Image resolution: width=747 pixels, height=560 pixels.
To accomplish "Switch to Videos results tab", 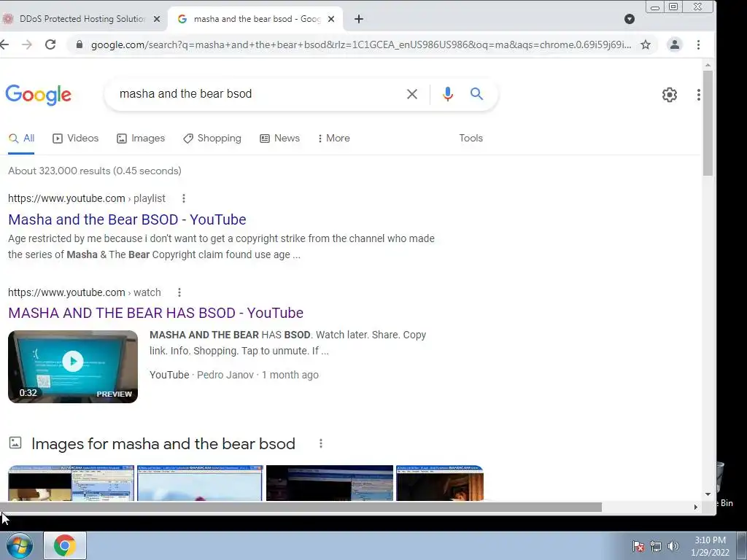I will click(x=75, y=138).
